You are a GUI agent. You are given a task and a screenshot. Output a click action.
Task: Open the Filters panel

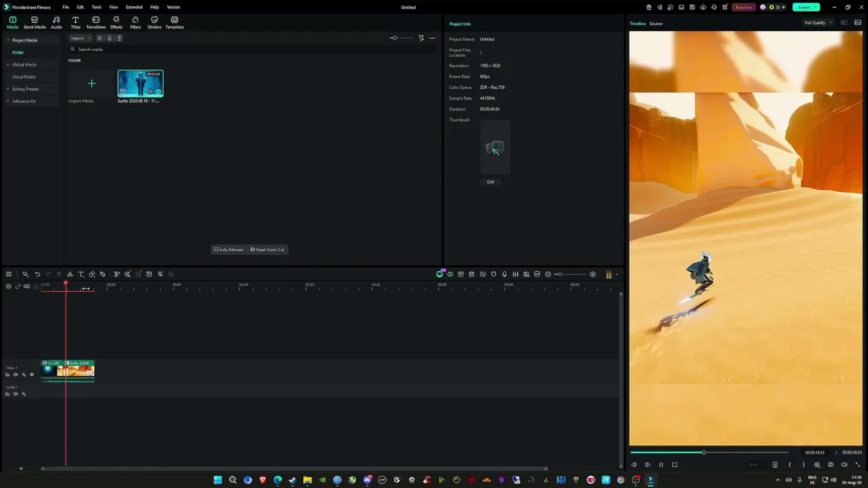coord(136,22)
